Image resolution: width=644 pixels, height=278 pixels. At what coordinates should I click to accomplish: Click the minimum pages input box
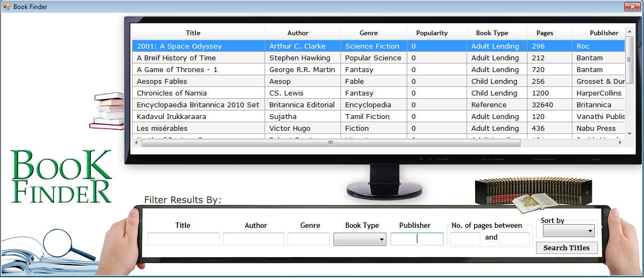465,239
